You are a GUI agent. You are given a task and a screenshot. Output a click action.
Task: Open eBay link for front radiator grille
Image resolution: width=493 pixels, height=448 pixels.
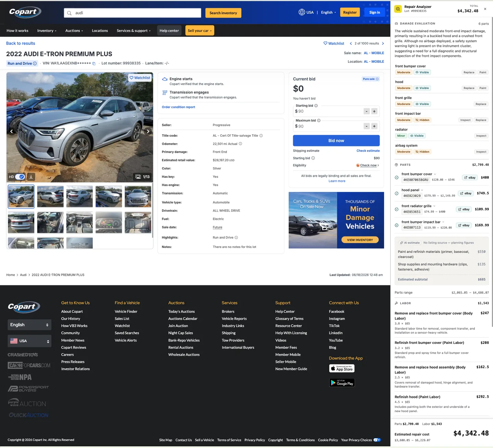tap(464, 209)
